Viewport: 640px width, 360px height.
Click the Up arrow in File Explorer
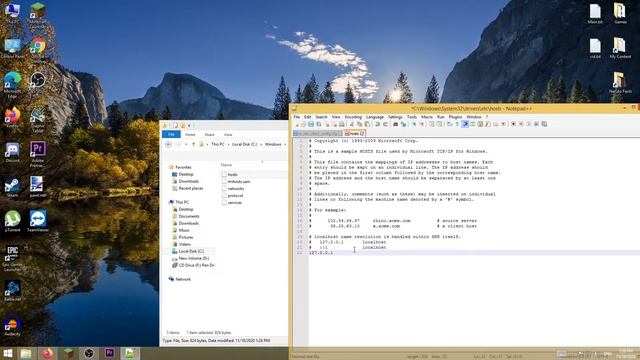(193, 144)
